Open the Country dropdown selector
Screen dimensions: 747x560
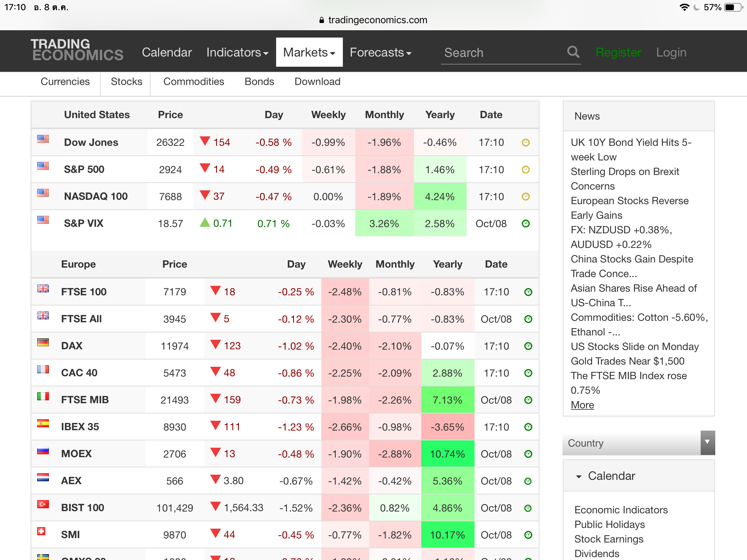point(638,443)
